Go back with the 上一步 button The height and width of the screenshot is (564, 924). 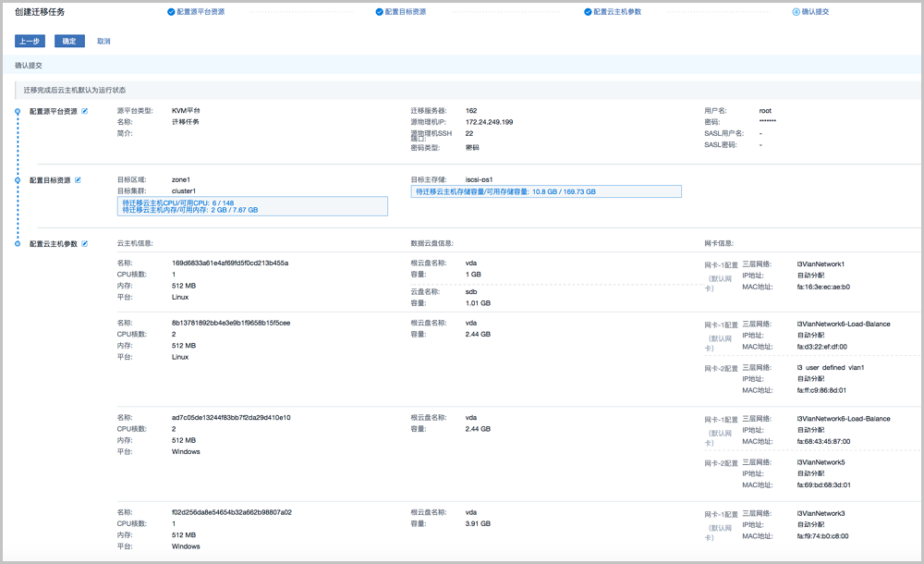[30, 42]
